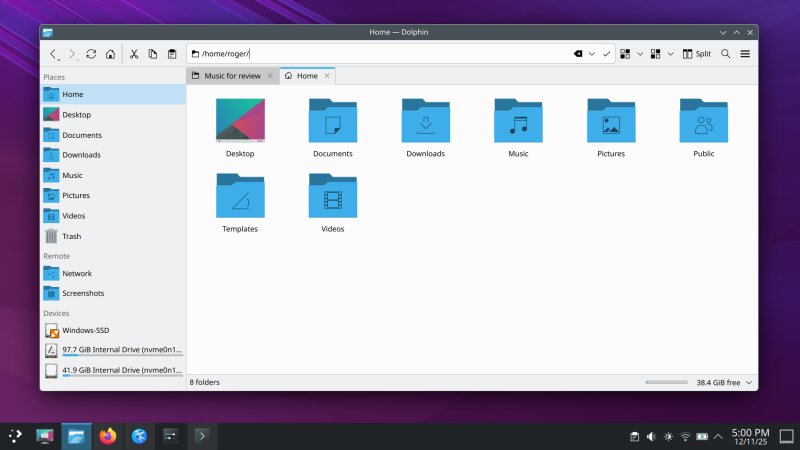Select Network under Remote section

pyautogui.click(x=76, y=273)
